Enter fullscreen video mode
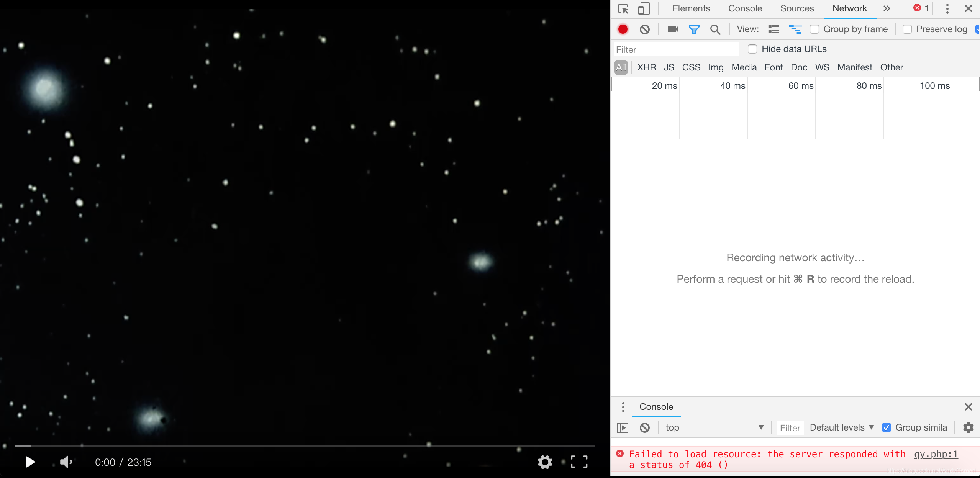Image resolution: width=980 pixels, height=478 pixels. (579, 462)
